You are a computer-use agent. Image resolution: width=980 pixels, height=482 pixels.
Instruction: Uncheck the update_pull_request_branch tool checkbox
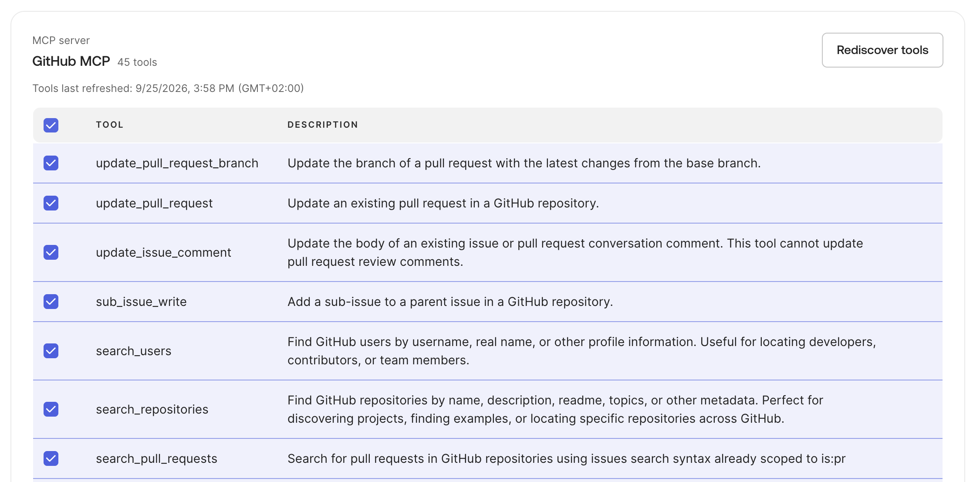(x=51, y=163)
